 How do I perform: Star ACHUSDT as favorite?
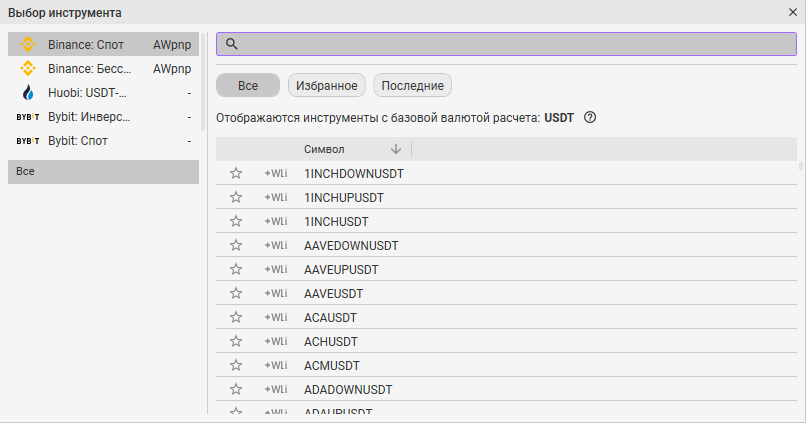click(x=236, y=341)
